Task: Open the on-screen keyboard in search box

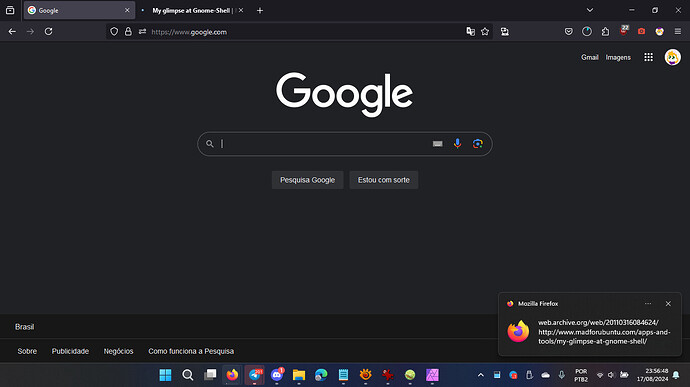Action: 437,144
